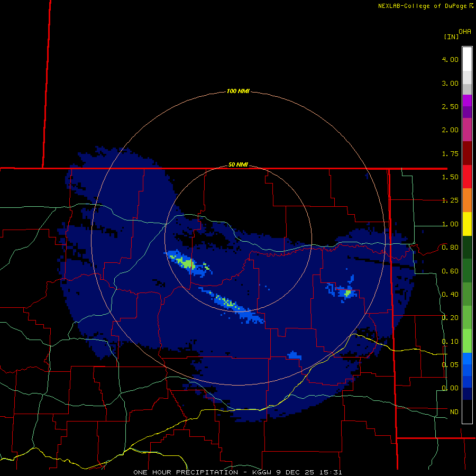Click the 2.00 legend value
Viewport: 476px width, 476px height.
(450, 130)
